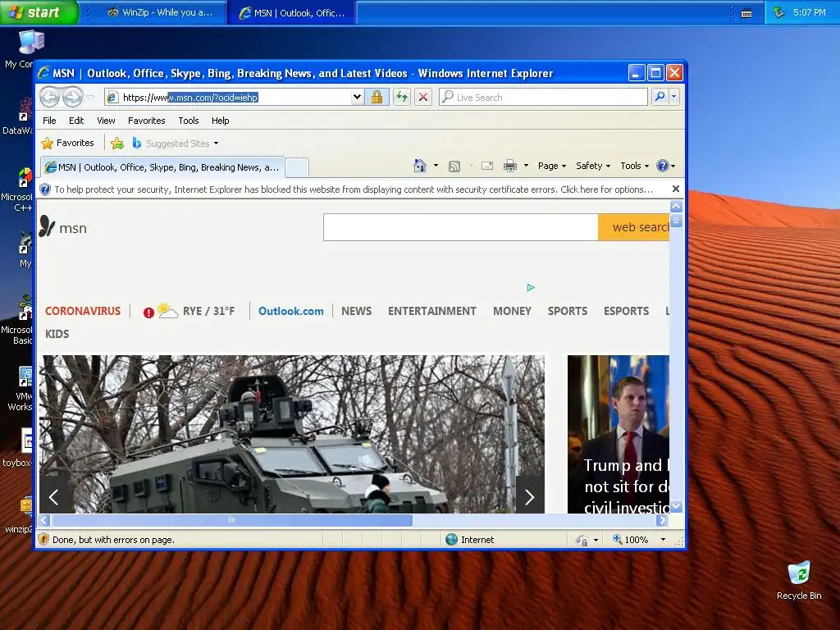Add to Favorites Bar star icon
The width and height of the screenshot is (840, 630).
pos(117,143)
